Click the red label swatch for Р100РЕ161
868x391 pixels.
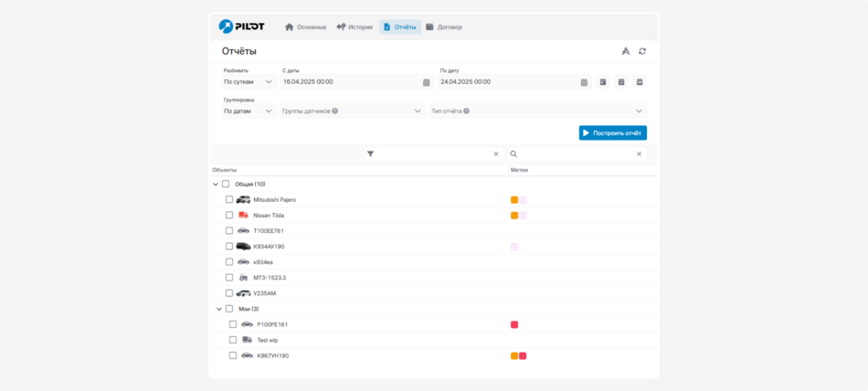click(x=514, y=324)
